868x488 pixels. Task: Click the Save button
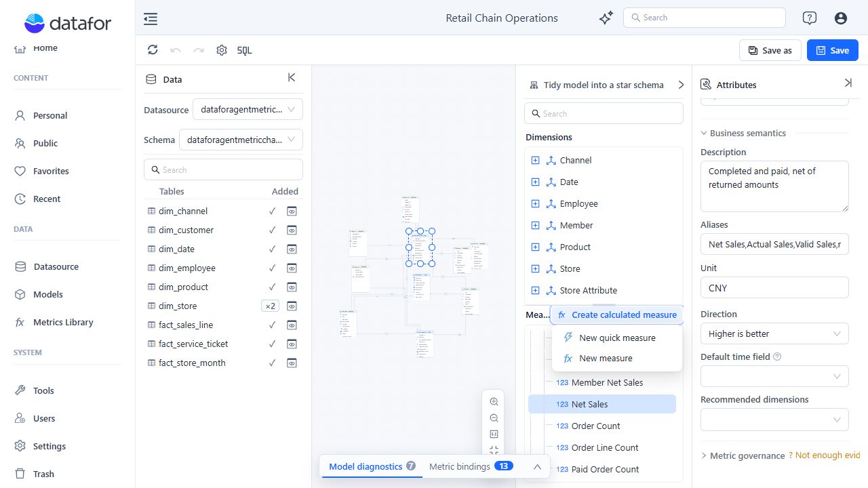tap(833, 50)
